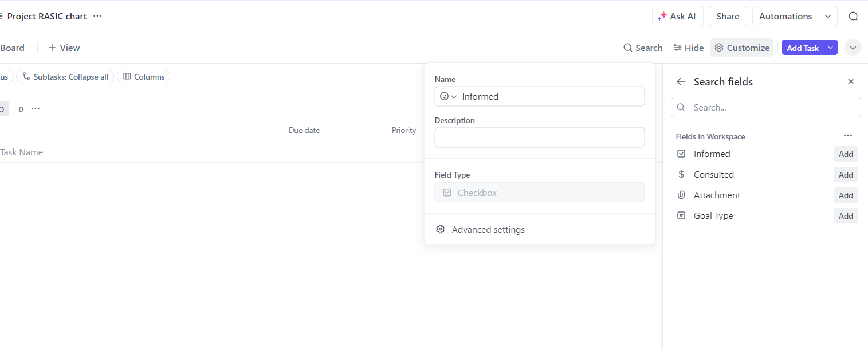
Task: Add the Consulted field
Action: [x=846, y=175]
